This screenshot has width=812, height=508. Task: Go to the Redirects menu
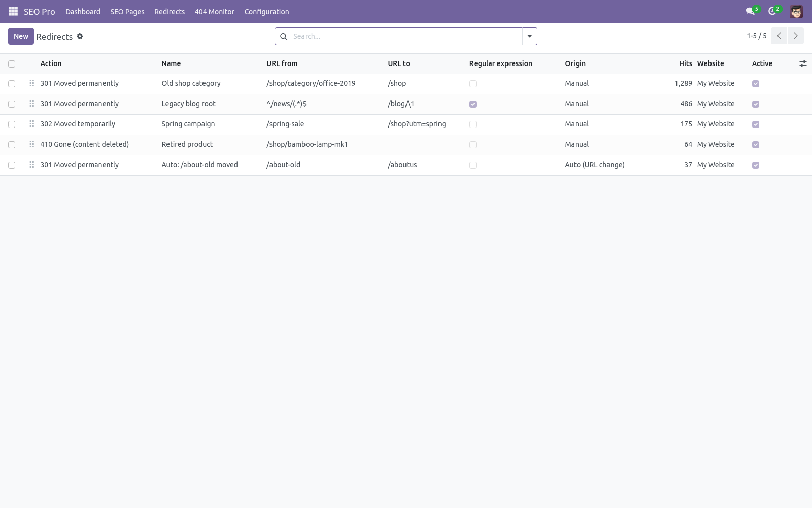(x=170, y=11)
